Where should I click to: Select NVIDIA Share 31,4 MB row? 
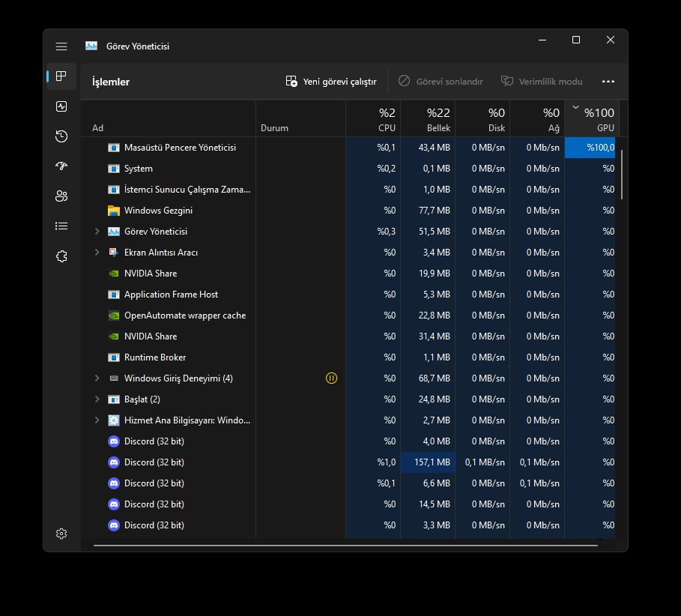click(348, 336)
